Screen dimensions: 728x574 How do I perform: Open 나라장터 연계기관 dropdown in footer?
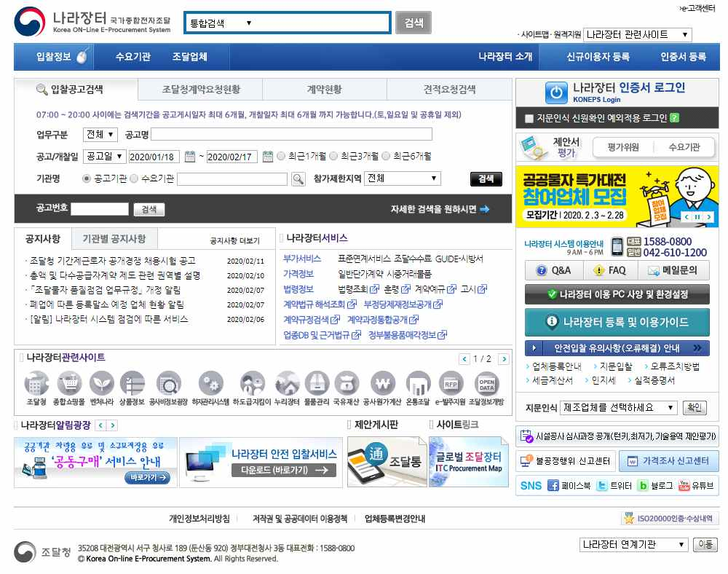(x=634, y=544)
